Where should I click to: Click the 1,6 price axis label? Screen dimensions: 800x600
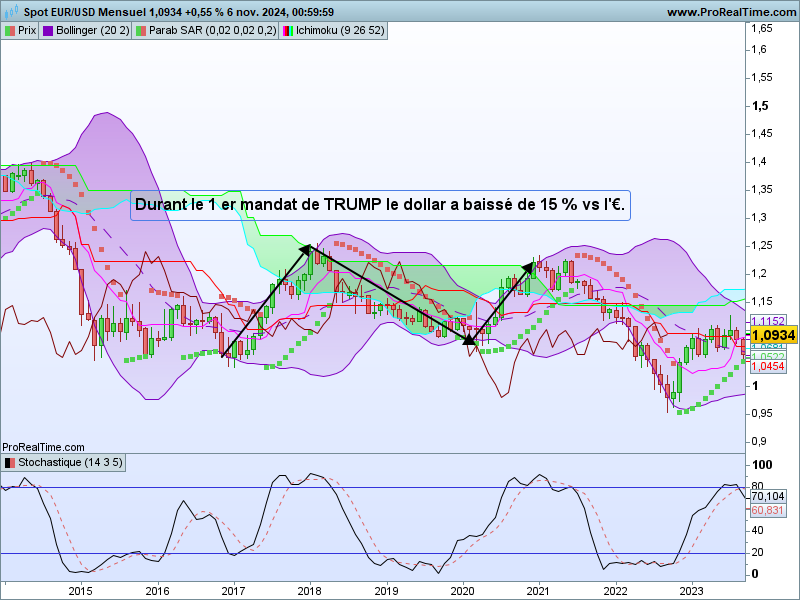pos(759,49)
